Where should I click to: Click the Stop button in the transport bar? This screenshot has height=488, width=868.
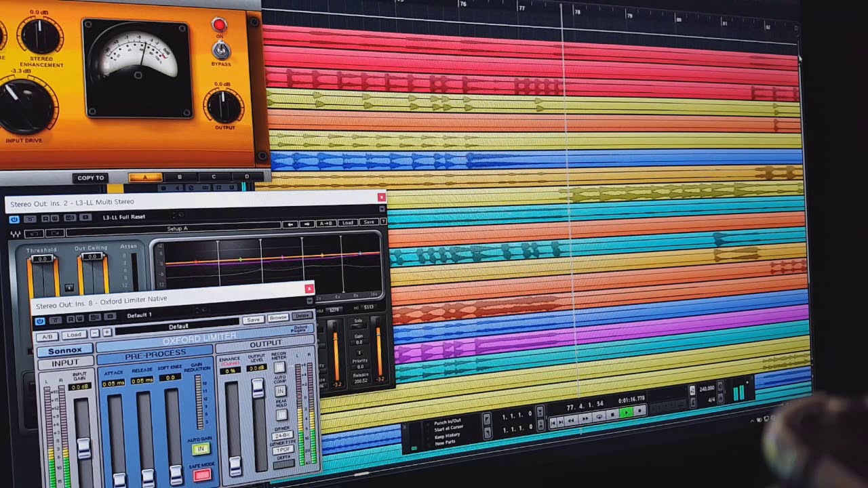[612, 415]
